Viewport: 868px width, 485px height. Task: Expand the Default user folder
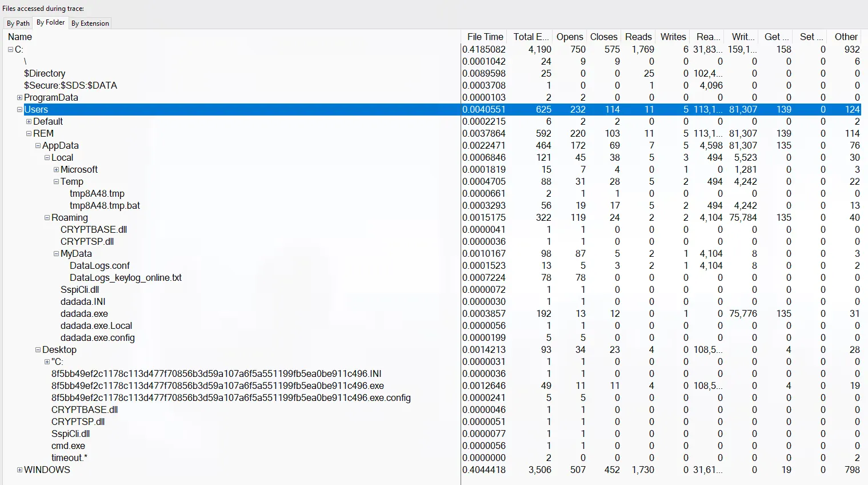[x=29, y=122]
